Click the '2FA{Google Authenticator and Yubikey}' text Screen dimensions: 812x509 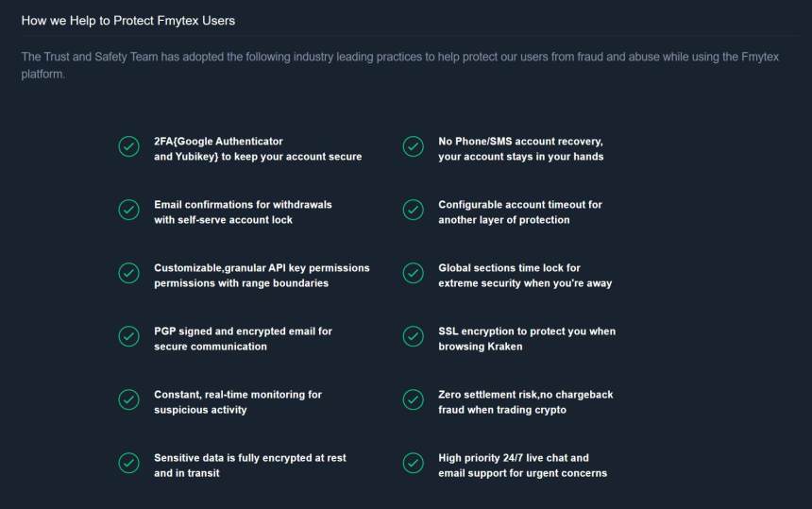[257, 148]
